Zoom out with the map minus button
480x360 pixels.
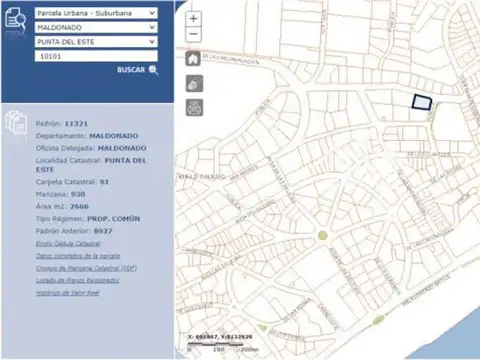tap(193, 34)
